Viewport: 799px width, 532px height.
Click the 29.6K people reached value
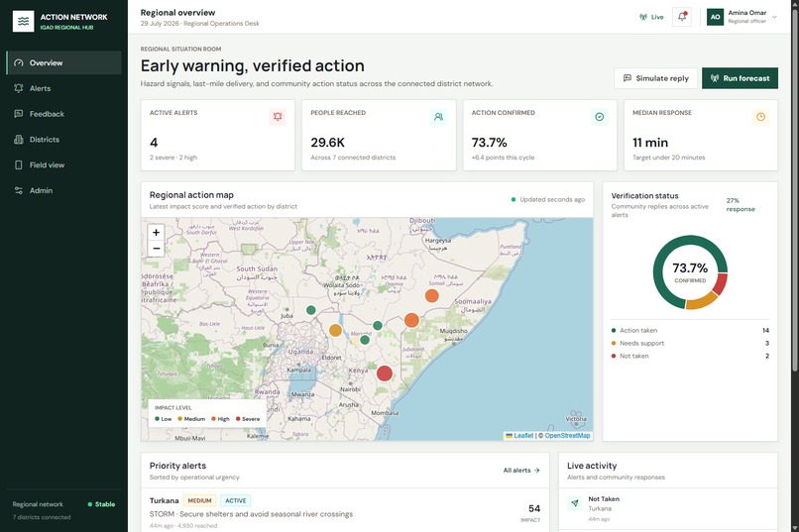[x=328, y=143]
